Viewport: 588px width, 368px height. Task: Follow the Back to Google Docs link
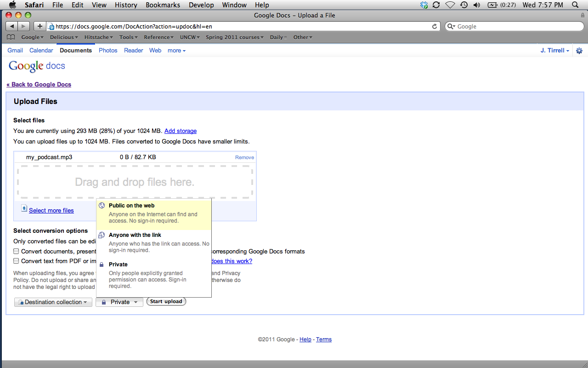(x=39, y=85)
